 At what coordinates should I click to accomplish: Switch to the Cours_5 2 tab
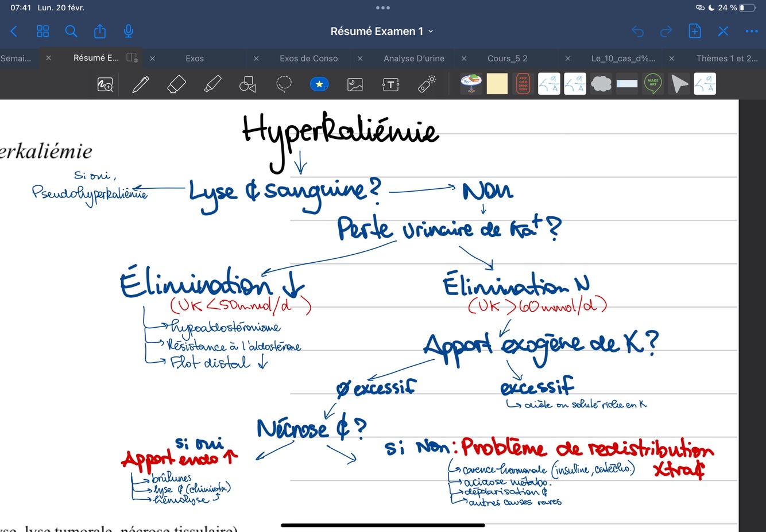pos(508,59)
